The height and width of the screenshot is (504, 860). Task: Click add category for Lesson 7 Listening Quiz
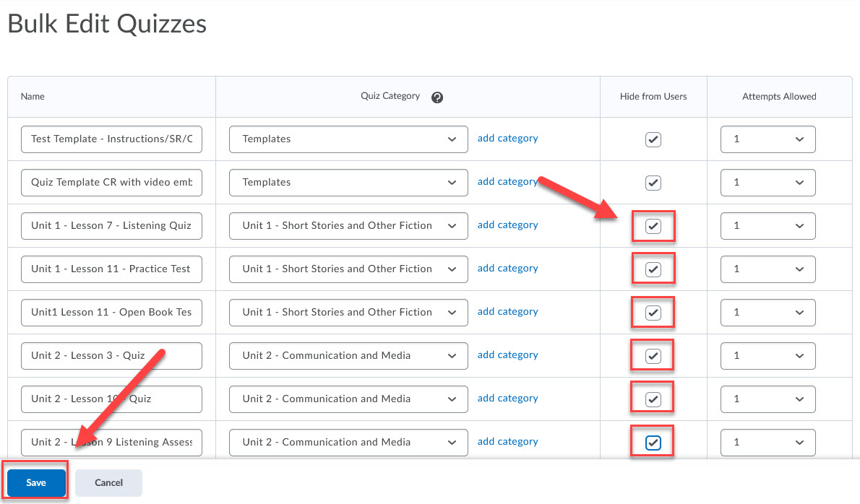click(508, 225)
